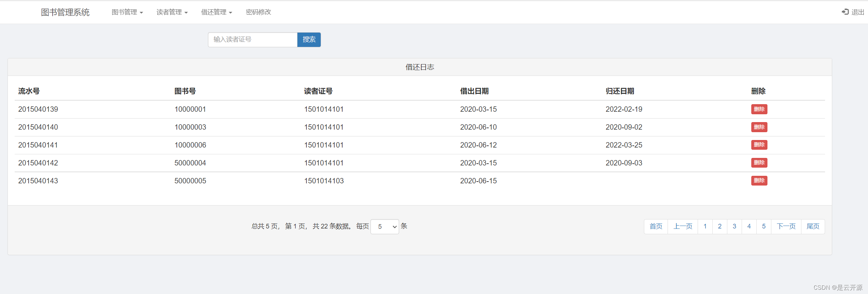Open the 图书管理 dropdown menu
Viewport: 868px width, 294px height.
tap(127, 12)
